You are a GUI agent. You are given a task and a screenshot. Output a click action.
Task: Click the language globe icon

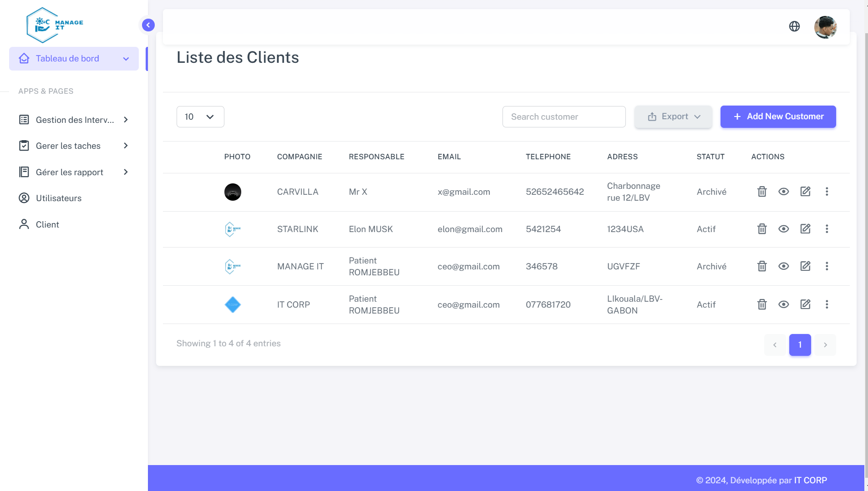[794, 26]
